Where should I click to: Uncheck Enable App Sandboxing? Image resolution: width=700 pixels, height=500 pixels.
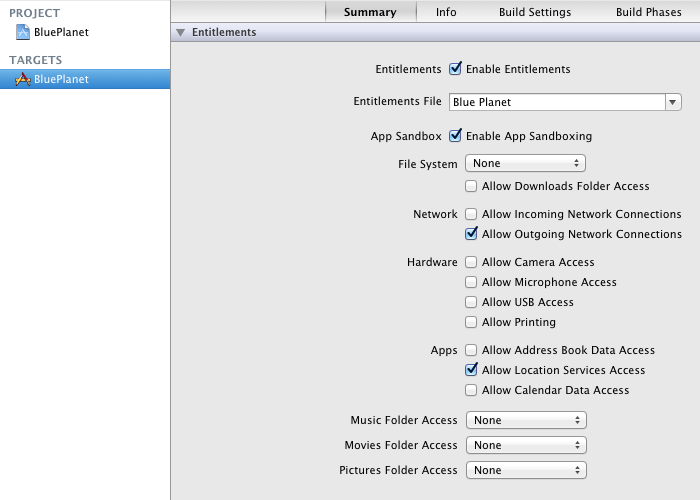[456, 136]
